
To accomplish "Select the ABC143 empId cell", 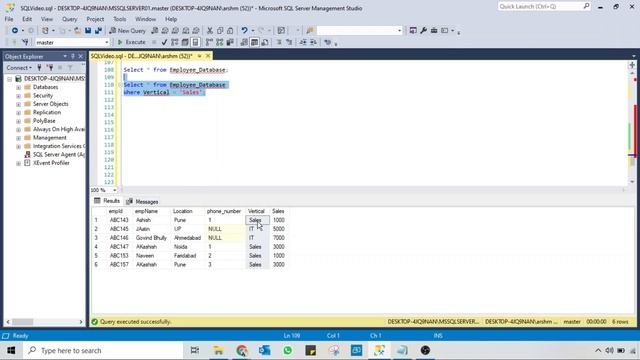I will pyautogui.click(x=119, y=220).
